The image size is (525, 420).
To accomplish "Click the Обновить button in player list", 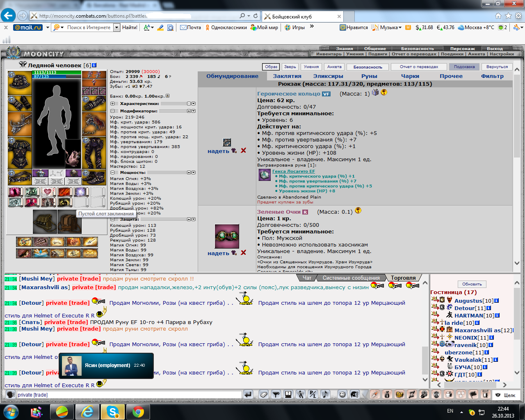I will click(x=472, y=284).
